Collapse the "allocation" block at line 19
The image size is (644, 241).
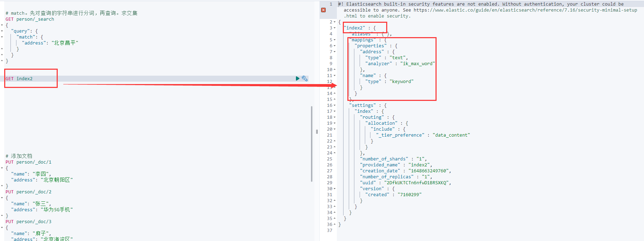[335, 123]
